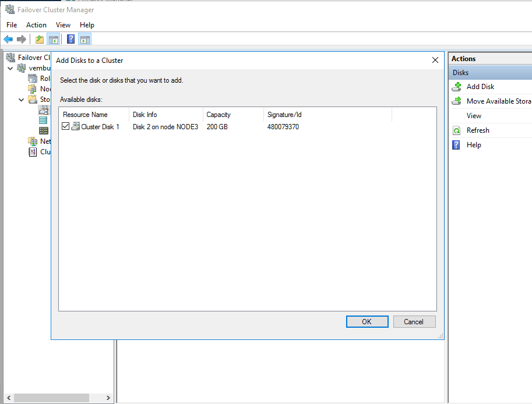Open the View menu
This screenshot has height=404, width=532.
coord(63,25)
